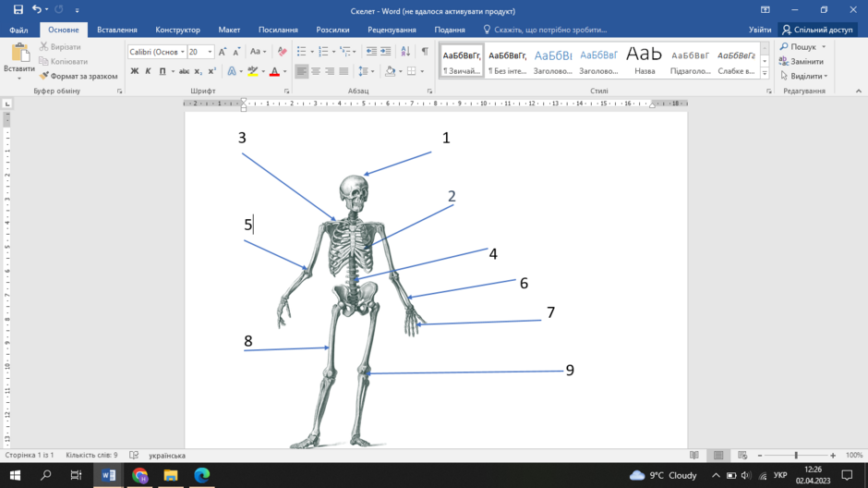Apply the yellow text highlight color
This screenshot has width=868, height=488.
pyautogui.click(x=253, y=71)
